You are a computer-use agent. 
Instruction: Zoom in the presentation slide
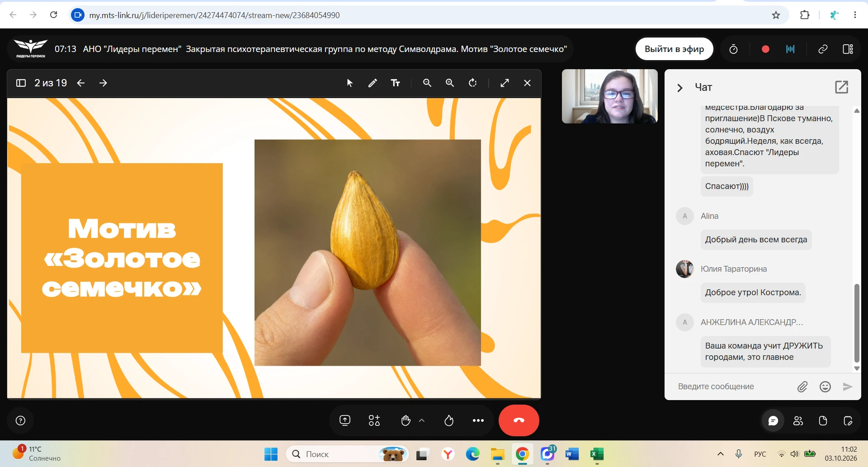tap(450, 83)
